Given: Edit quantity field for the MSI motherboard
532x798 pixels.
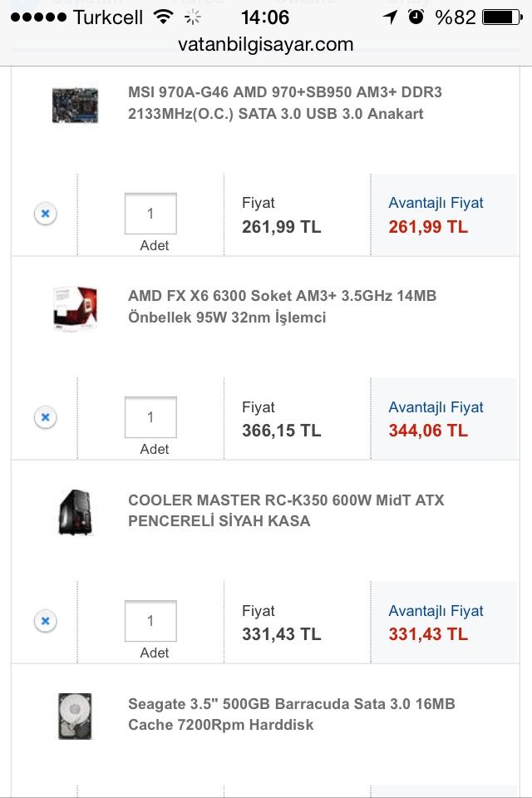Looking at the screenshot, I should 150,214.
